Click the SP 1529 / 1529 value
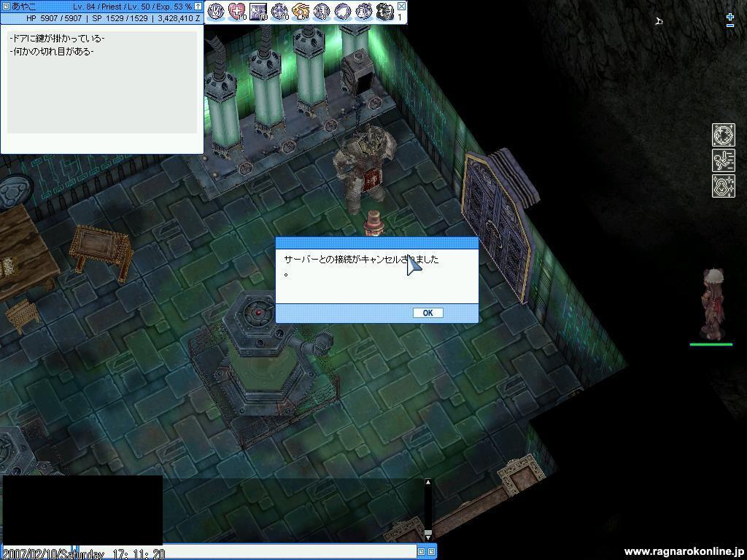 coord(120,18)
